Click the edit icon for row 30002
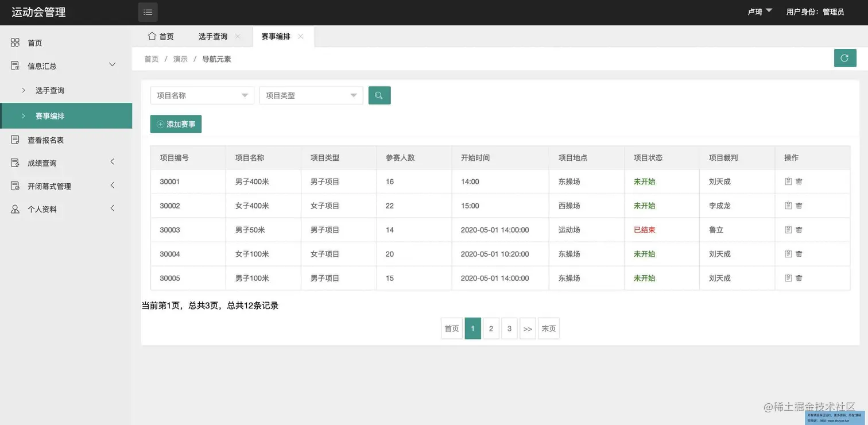This screenshot has height=425, width=868. (x=788, y=206)
